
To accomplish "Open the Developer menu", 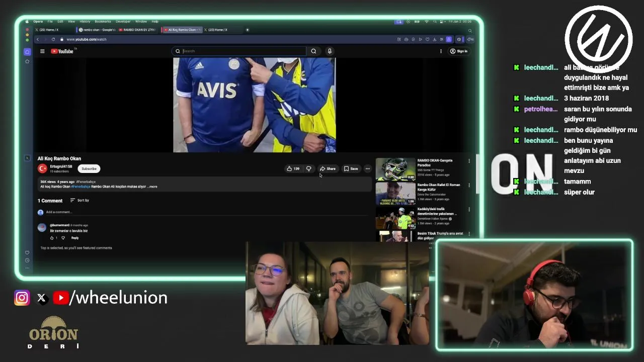I will click(123, 22).
